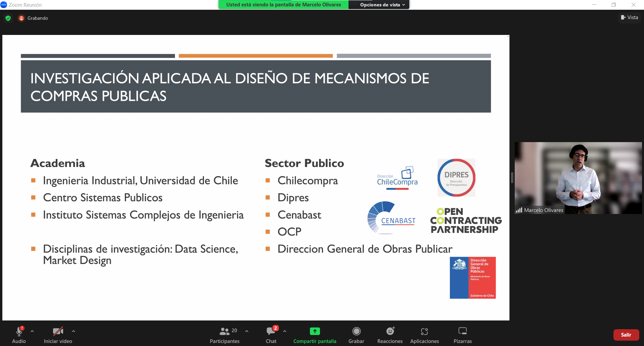Image resolution: width=644 pixels, height=346 pixels.
Task: Click the green encryption shield icon
Action: tap(8, 18)
